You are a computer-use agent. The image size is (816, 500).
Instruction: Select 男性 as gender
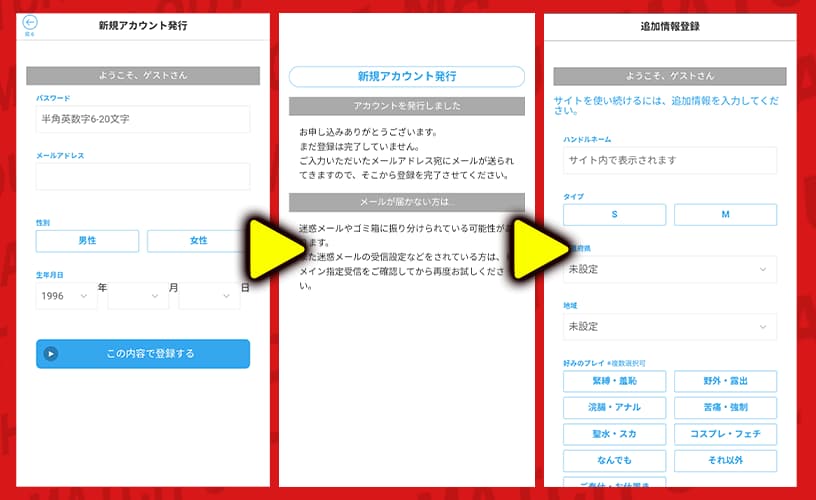click(87, 241)
